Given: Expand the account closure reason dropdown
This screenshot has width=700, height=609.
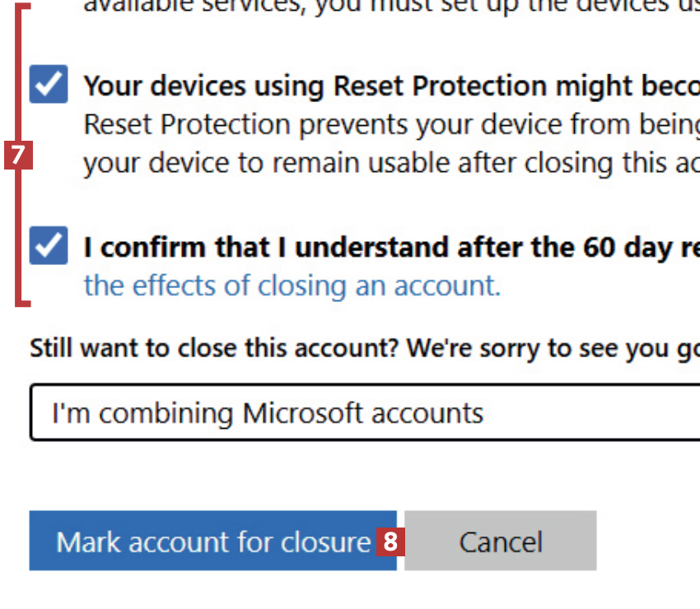Looking at the screenshot, I should click(362, 412).
